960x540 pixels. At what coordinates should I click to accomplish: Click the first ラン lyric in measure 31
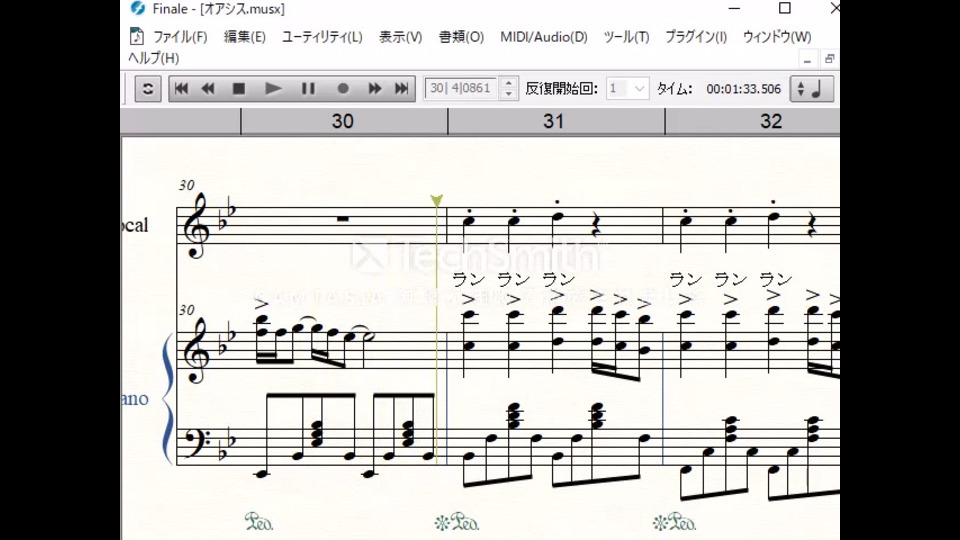click(468, 280)
